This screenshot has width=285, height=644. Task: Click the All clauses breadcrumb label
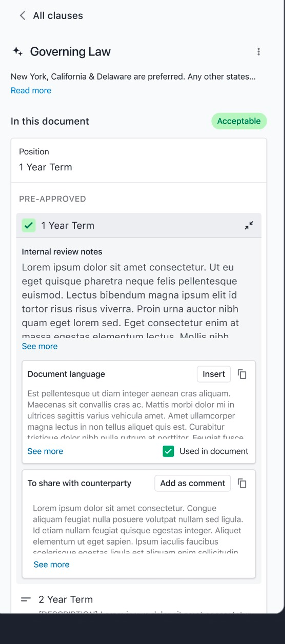58,16
